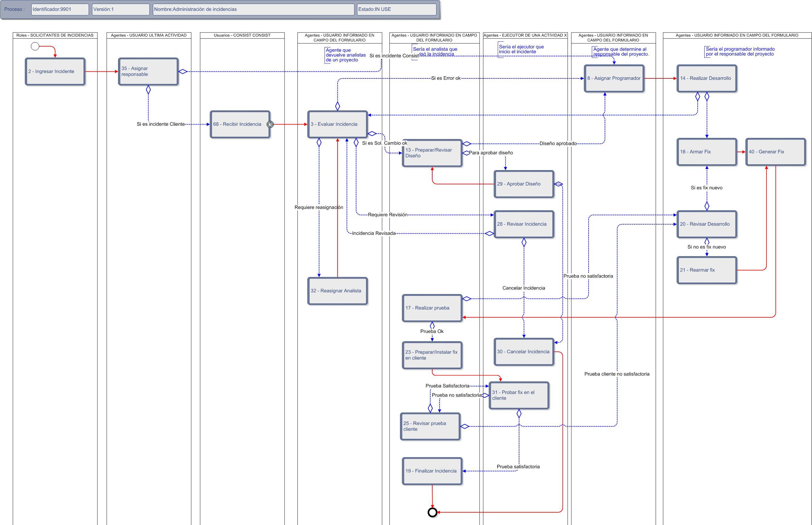Click diamond connector above '20 - Revisar Desarrollo'
Image resolution: width=812 pixels, height=525 pixels.
point(707,206)
